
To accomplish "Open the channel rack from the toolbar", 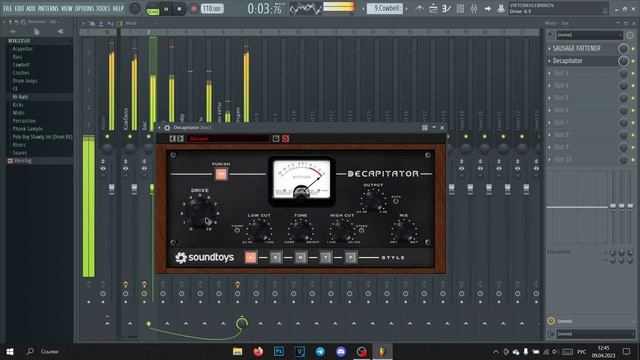I will (460, 9).
